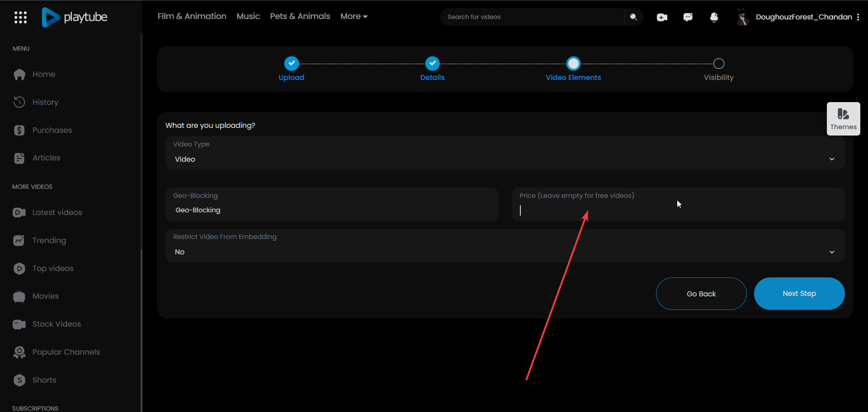Click the Shorts sidebar icon

tap(19, 380)
